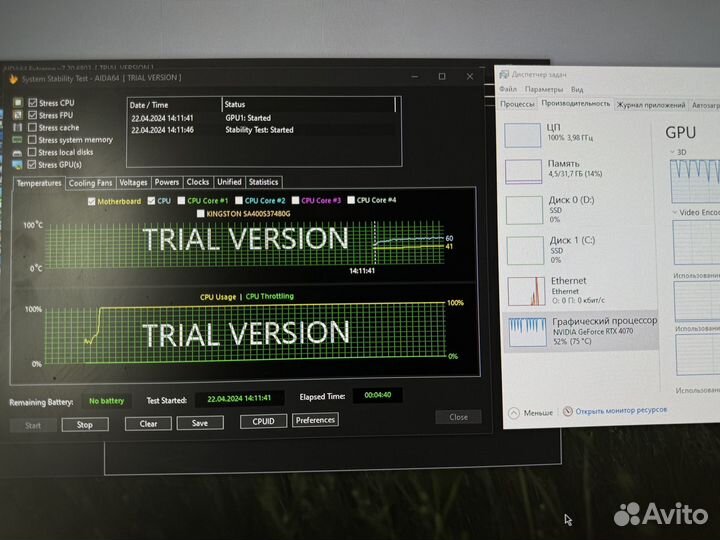Switch to the Powers tab
Screen dimensions: 720x540
[x=167, y=182]
